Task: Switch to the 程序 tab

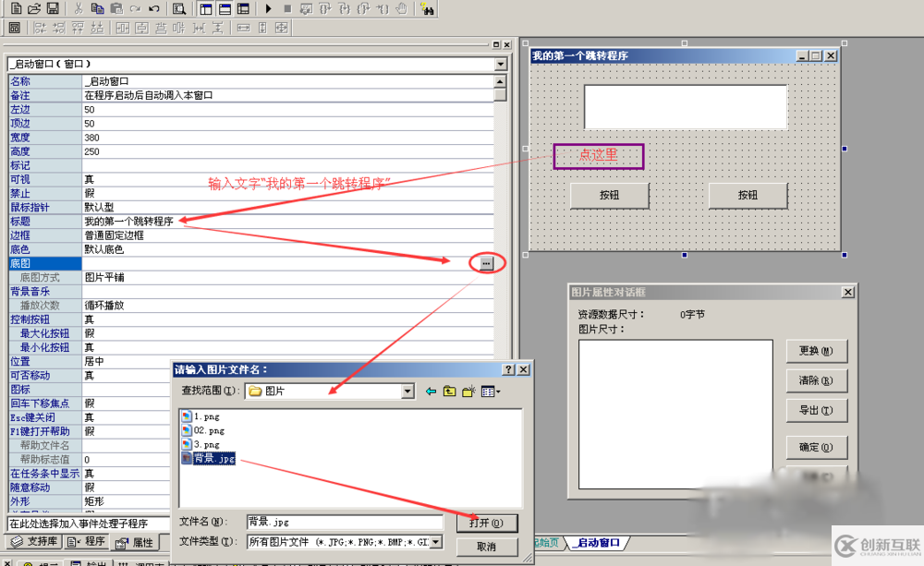Action: click(x=87, y=541)
